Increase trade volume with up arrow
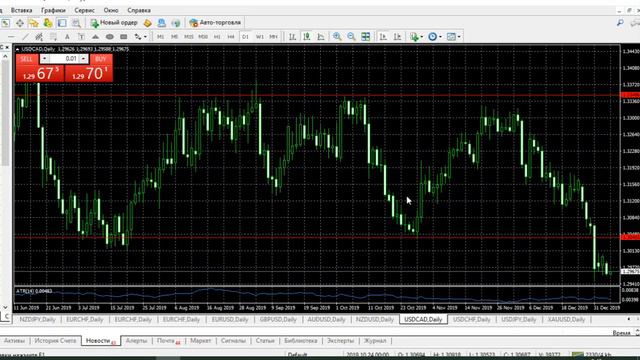The image size is (640, 360). point(83,59)
